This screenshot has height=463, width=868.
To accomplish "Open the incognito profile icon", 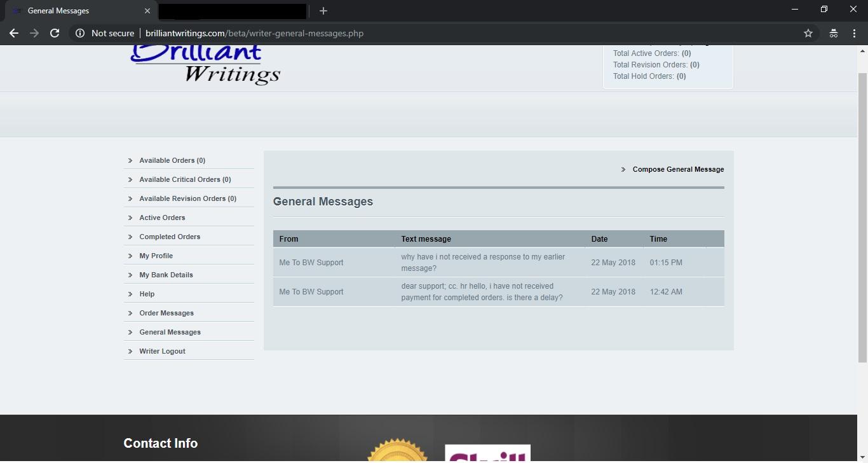I will [x=834, y=33].
